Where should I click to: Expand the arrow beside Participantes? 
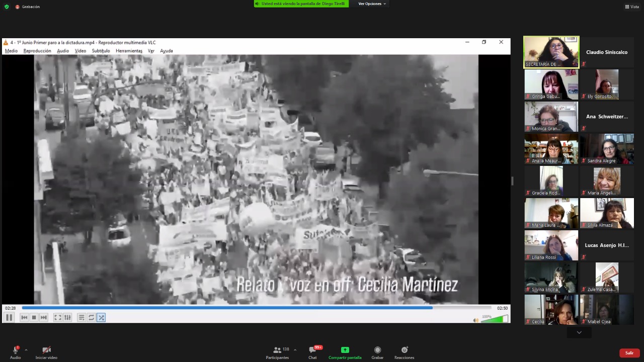point(295,350)
